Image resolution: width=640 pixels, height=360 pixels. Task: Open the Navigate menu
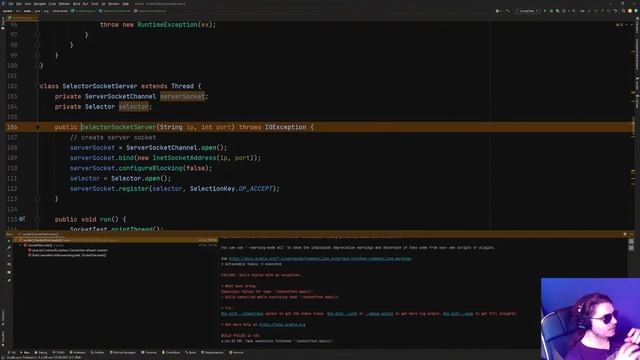[x=40, y=4]
